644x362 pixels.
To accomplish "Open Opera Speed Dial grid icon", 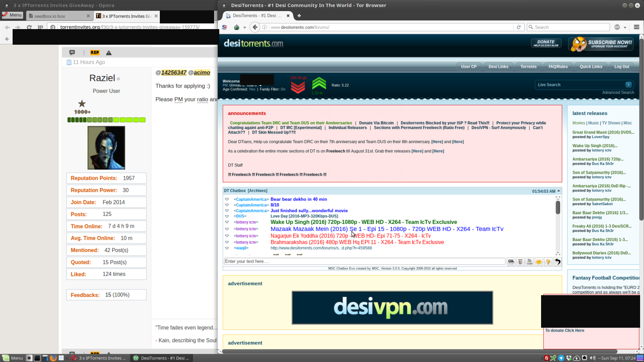I will coord(40,27).
